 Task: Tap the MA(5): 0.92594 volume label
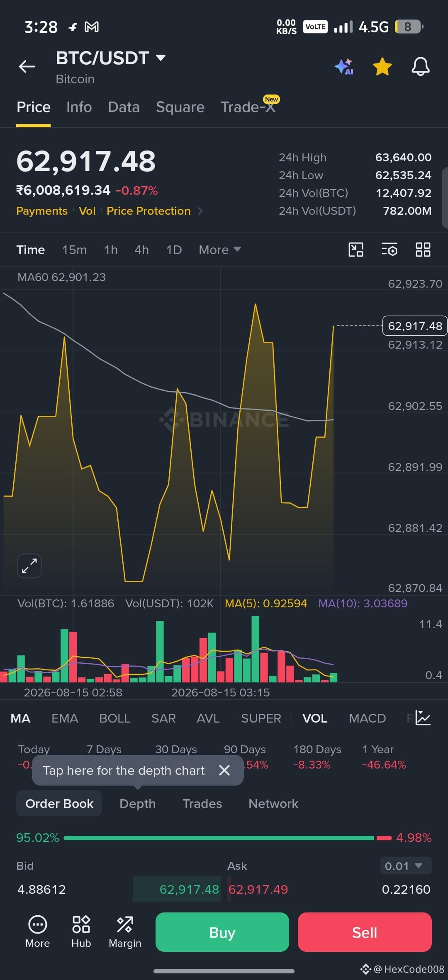pyautogui.click(x=266, y=603)
